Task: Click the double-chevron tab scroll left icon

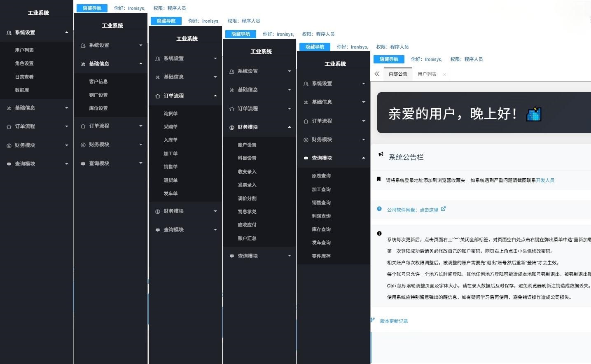Action: pos(377,74)
